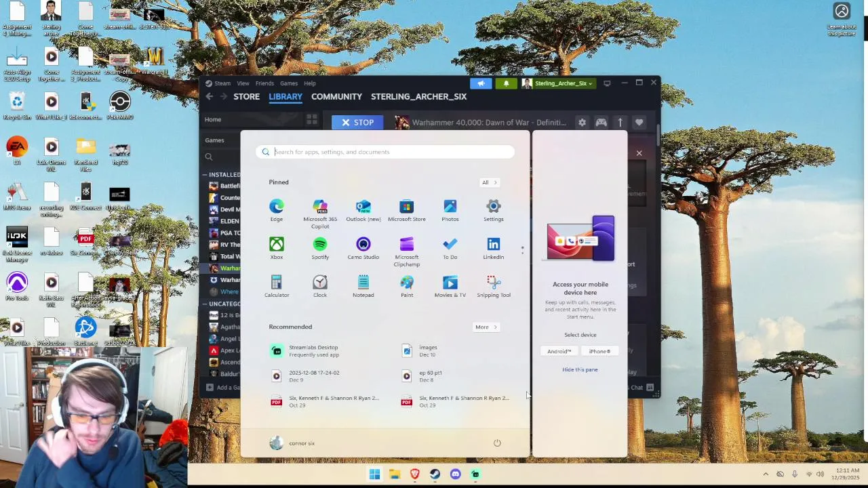Viewport: 868px width, 488px height.
Task: Open Help menu in Steam
Action: point(310,83)
